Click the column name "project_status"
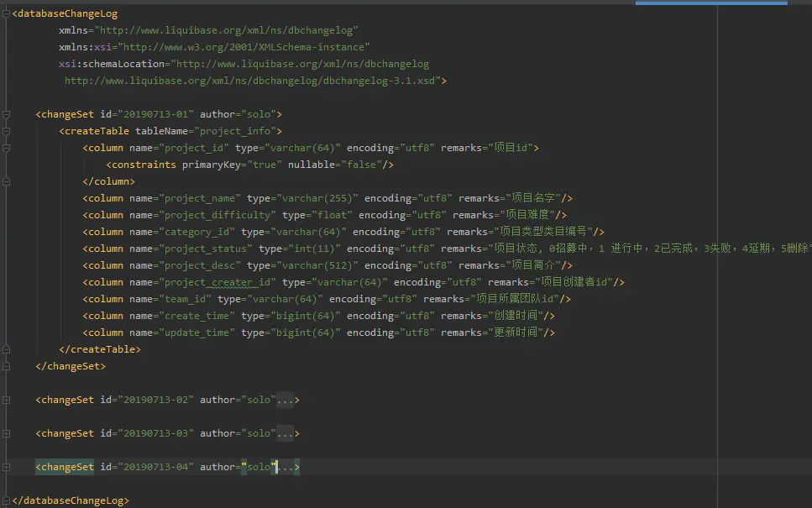Screen dimensions: 812x508 point(206,249)
